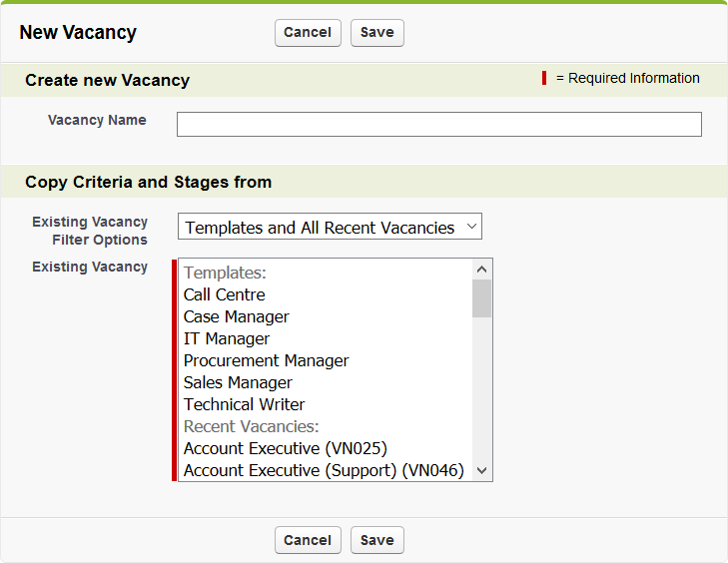Click the top Save button

pyautogui.click(x=376, y=33)
